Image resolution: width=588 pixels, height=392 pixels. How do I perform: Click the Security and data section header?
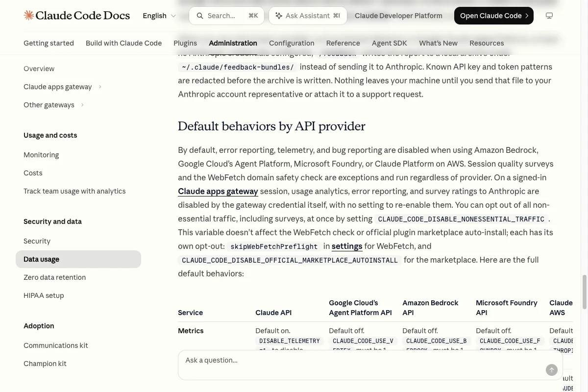(x=52, y=221)
